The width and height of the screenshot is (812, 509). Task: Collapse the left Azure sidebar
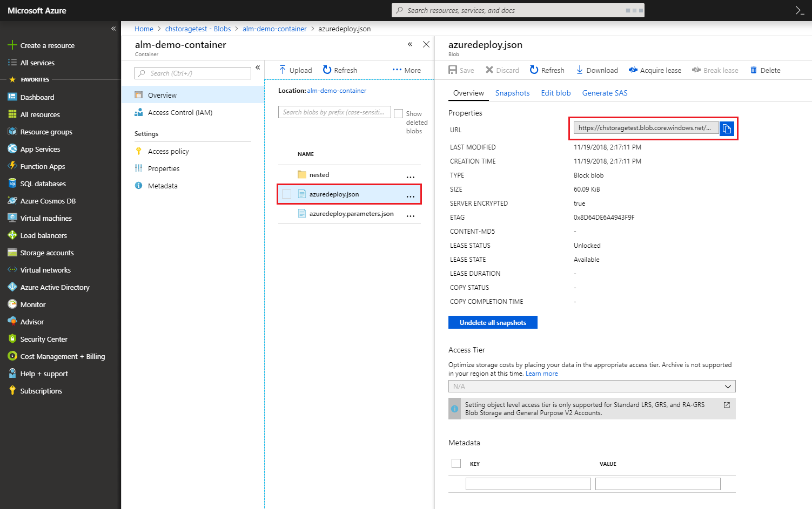[x=113, y=29]
